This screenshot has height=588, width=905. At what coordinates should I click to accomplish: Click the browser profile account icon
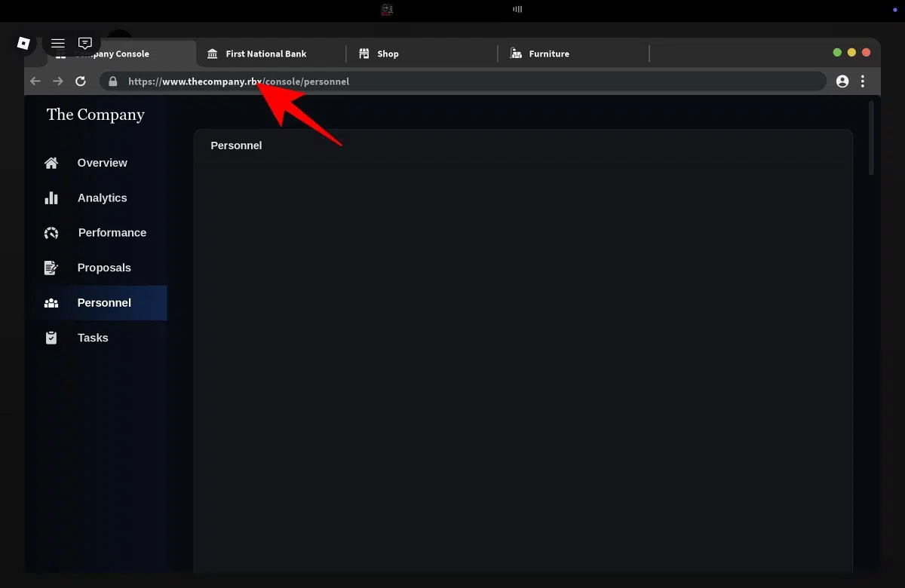pos(842,81)
